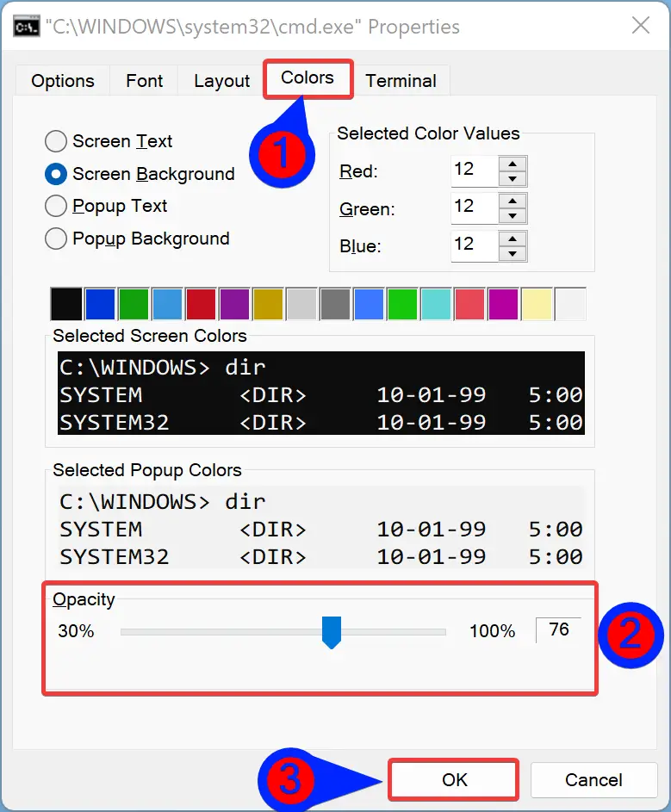
Task: Increase the Blue value with up arrow
Action: tap(513, 239)
